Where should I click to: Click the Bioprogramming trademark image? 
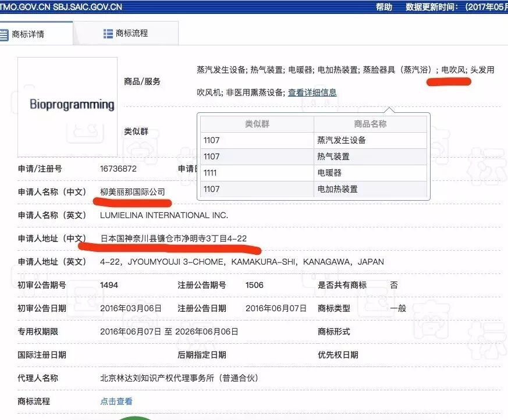[x=68, y=107]
